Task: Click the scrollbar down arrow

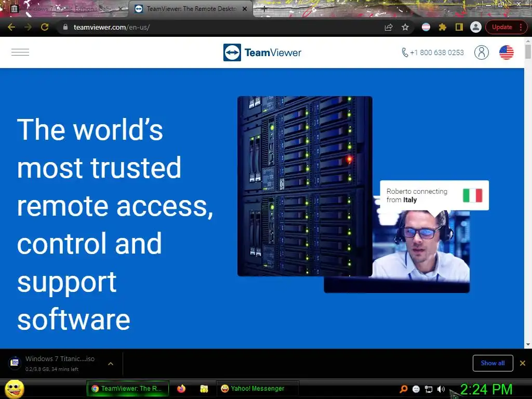Action: click(528, 345)
